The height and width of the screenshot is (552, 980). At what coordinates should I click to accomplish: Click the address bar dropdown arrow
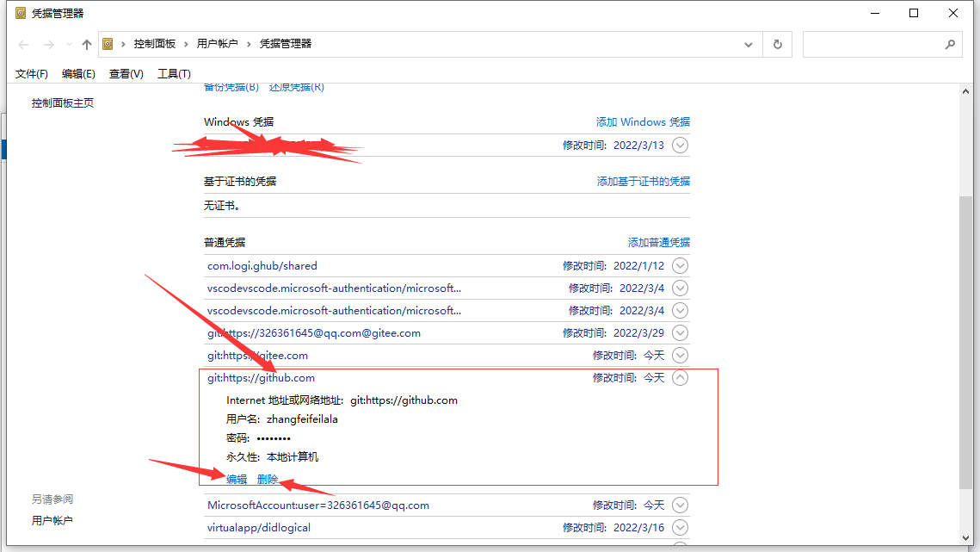pyautogui.click(x=748, y=44)
